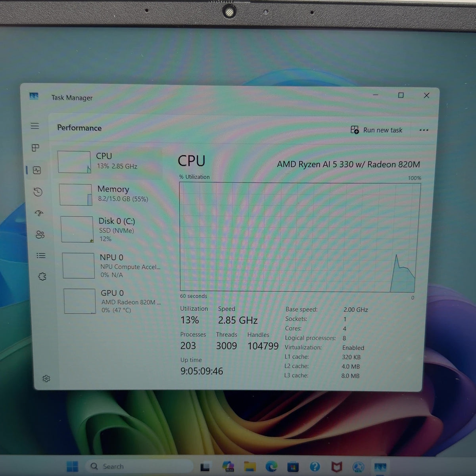
Task: Click the CPU utilization graph
Action: tap(300, 237)
